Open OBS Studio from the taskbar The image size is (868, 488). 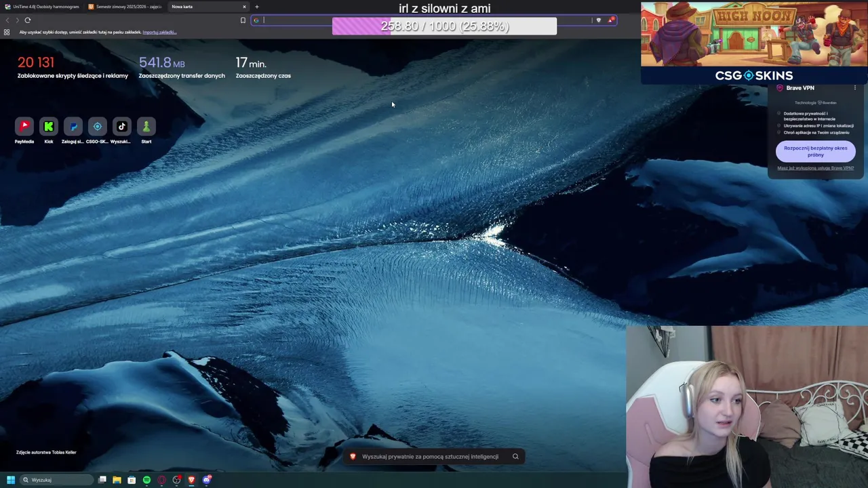pos(176,480)
